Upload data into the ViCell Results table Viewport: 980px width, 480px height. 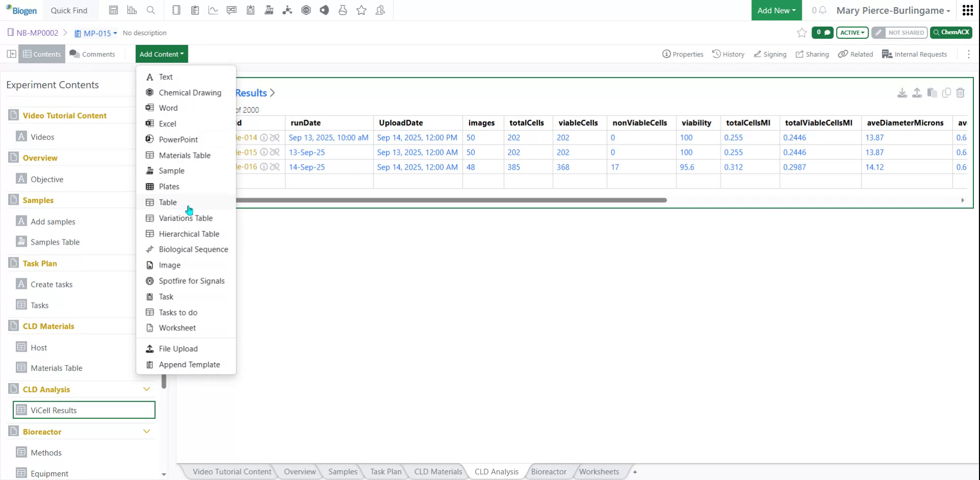pyautogui.click(x=917, y=92)
